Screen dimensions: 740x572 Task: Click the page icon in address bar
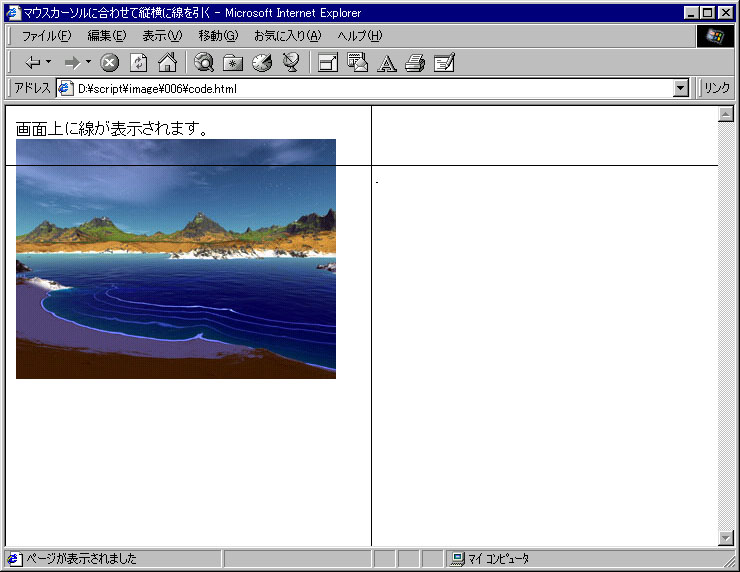[x=66, y=88]
